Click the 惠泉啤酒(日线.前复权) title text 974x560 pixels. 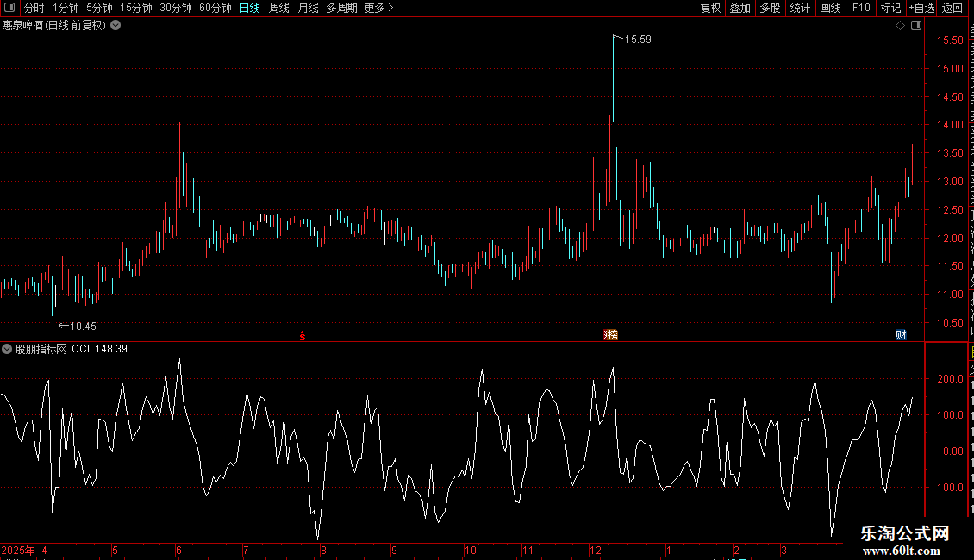click(54, 26)
